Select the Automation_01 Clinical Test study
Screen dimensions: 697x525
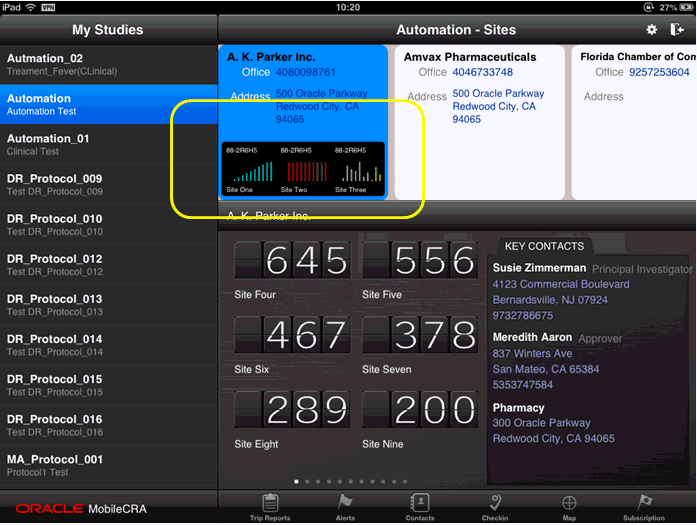pyautogui.click(x=108, y=144)
